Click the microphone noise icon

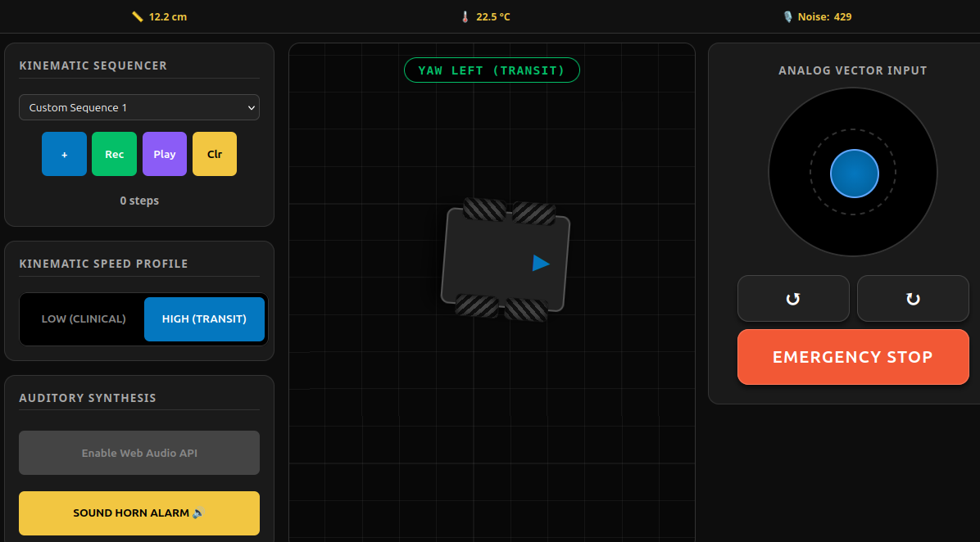787,17
